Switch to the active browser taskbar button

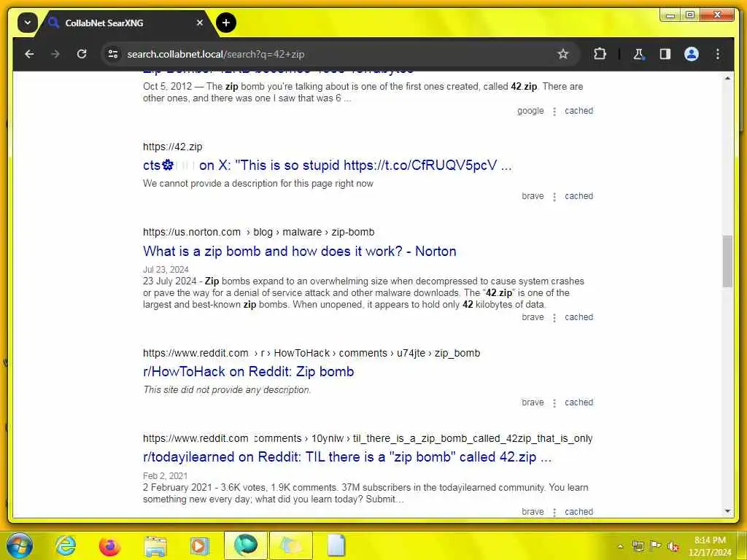pos(246,545)
